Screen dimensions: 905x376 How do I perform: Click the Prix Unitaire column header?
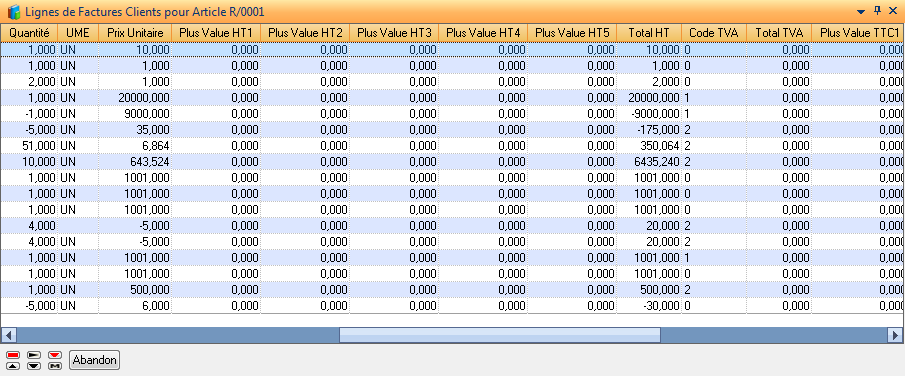point(135,33)
